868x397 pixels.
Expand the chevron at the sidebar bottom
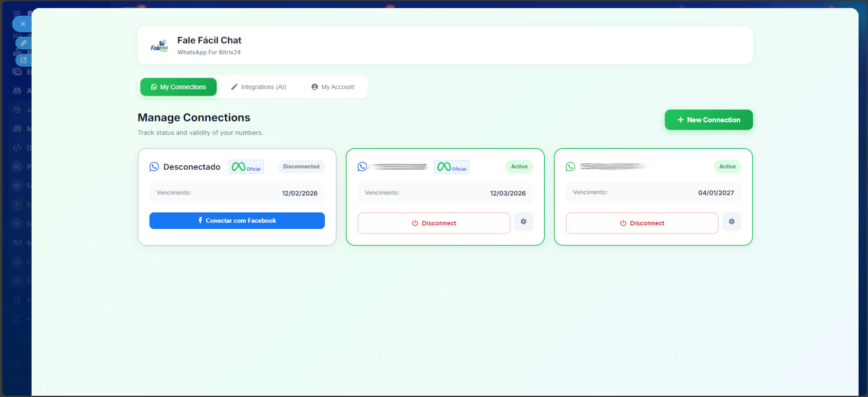coord(18,338)
